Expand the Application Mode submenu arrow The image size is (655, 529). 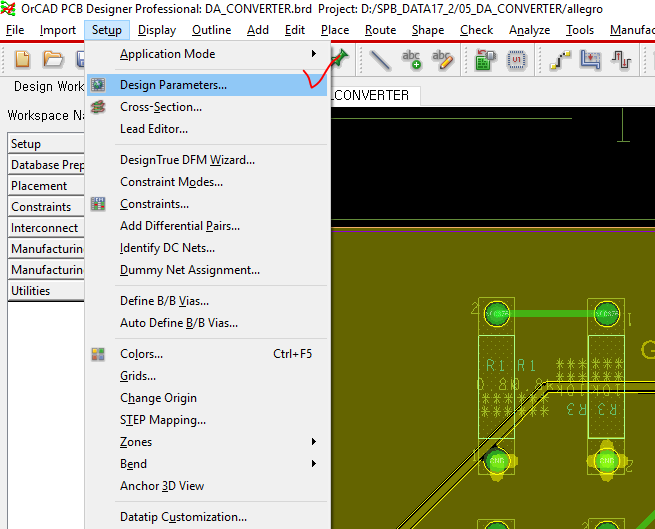314,53
